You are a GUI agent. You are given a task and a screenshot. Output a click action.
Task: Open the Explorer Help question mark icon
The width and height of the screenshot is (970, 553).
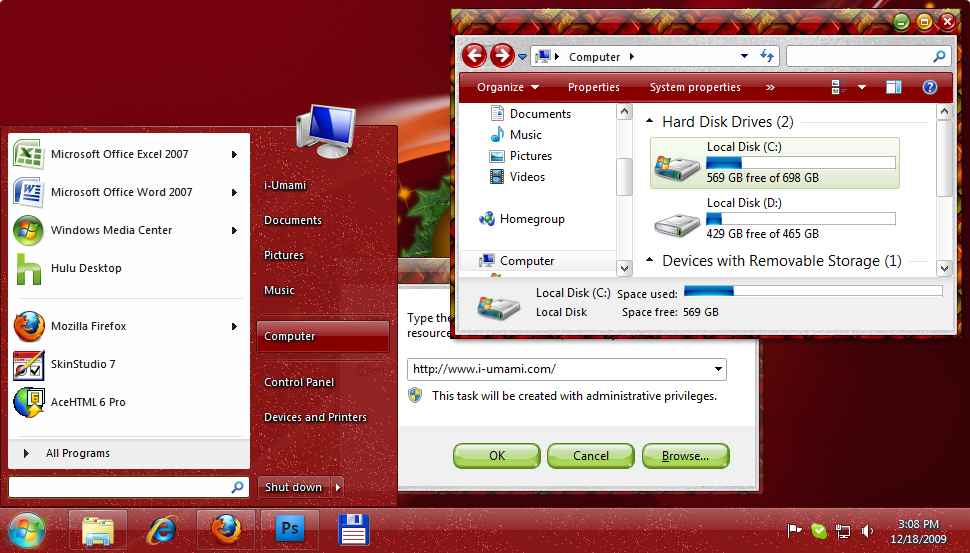(929, 87)
